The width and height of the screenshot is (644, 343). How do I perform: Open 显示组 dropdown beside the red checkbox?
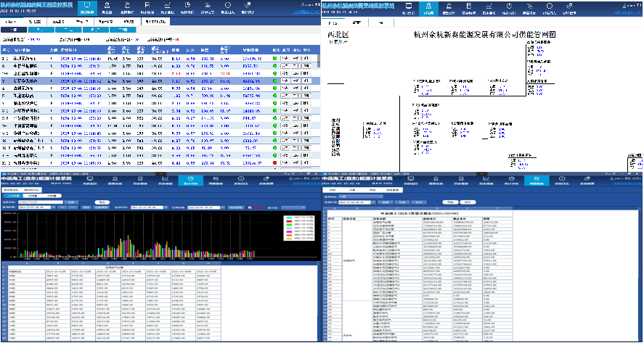(293, 207)
